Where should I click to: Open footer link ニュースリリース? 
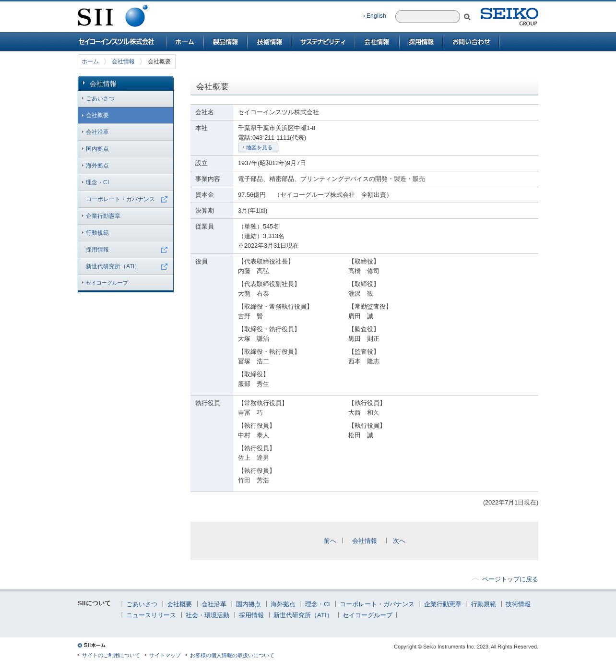coord(151,615)
